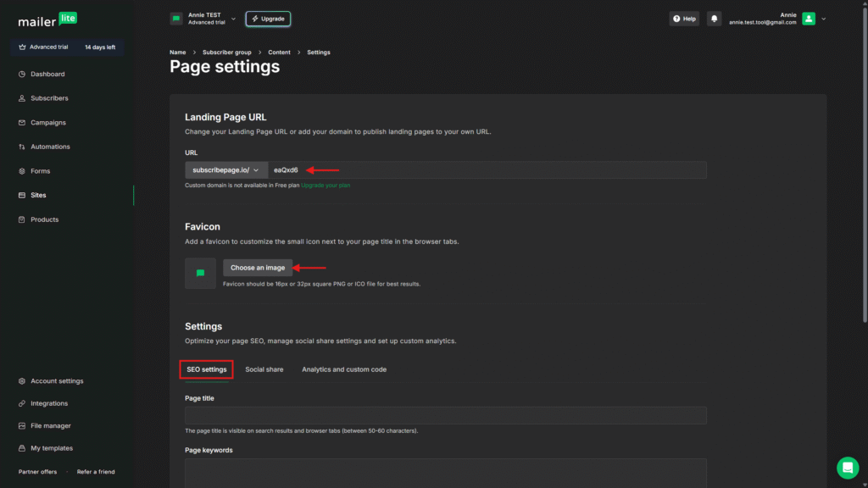Click the Page title input field
The image size is (868, 488).
point(445,415)
